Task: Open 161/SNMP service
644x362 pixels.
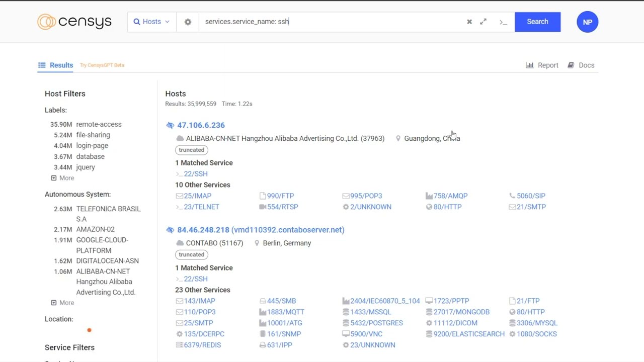Action: [x=280, y=334]
